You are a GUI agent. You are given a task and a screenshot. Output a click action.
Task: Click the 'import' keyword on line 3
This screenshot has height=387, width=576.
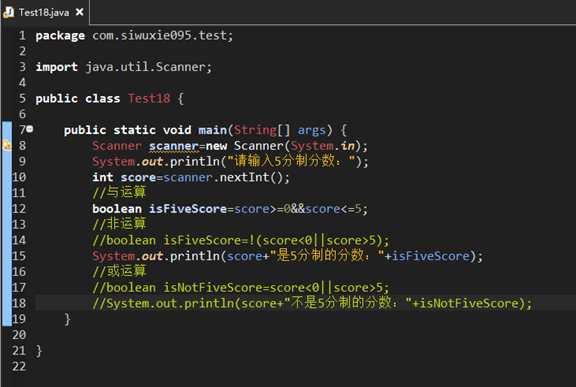tap(57, 67)
